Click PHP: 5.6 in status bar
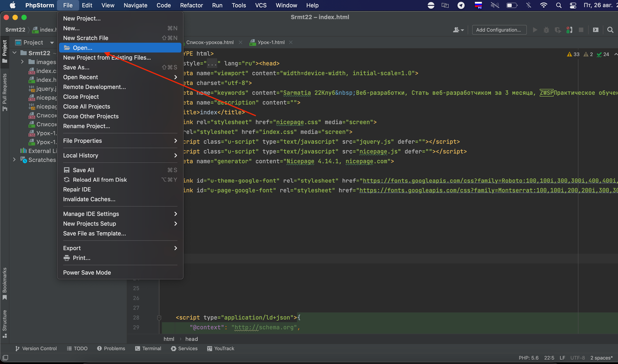Viewport: 618px width, 364px height. coord(528,357)
